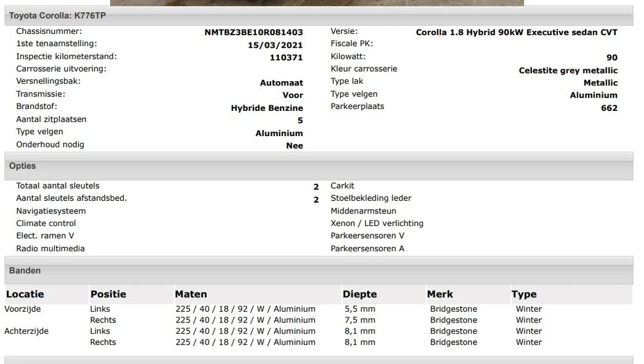Click the Merk column header
The image size is (644, 364).
440,294
